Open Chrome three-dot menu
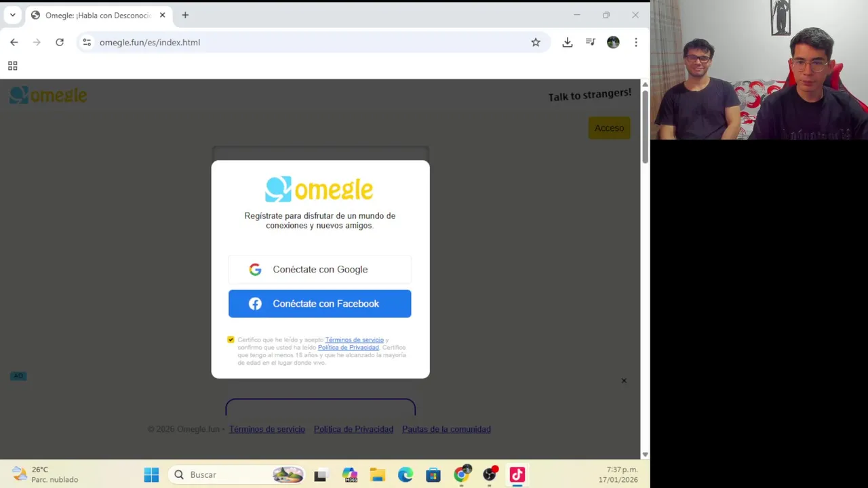 [635, 42]
